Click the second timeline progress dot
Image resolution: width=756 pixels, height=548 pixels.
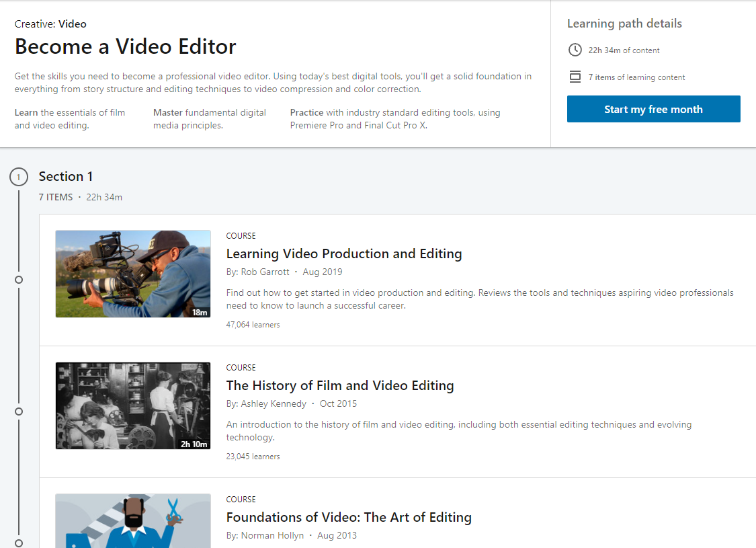pyautogui.click(x=18, y=411)
